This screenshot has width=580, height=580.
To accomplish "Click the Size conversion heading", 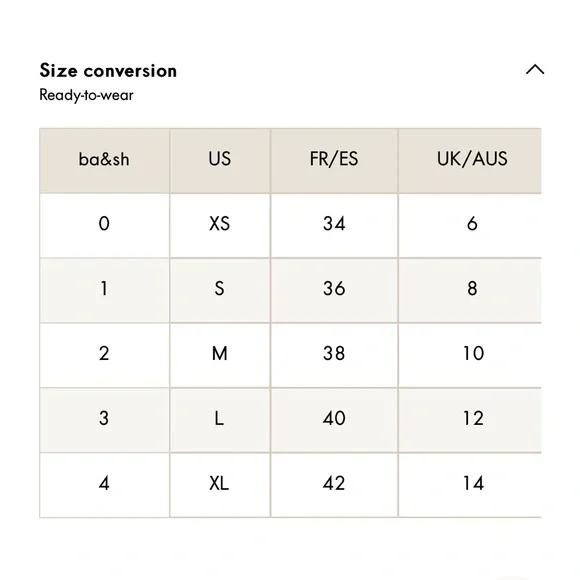I will 108,71.
